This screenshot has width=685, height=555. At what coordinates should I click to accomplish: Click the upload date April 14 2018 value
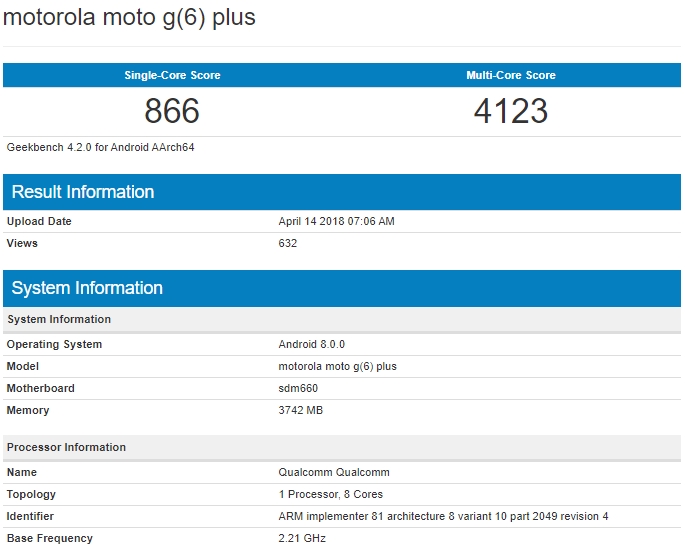coord(336,221)
